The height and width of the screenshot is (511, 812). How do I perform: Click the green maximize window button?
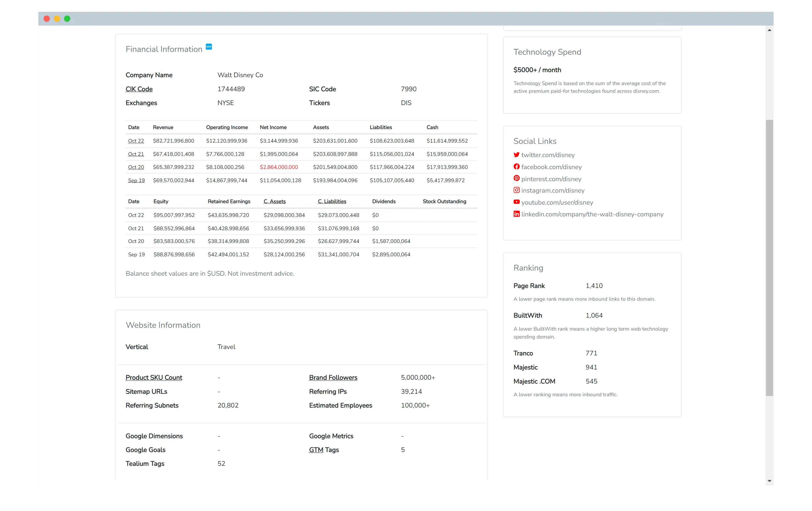pos(67,19)
